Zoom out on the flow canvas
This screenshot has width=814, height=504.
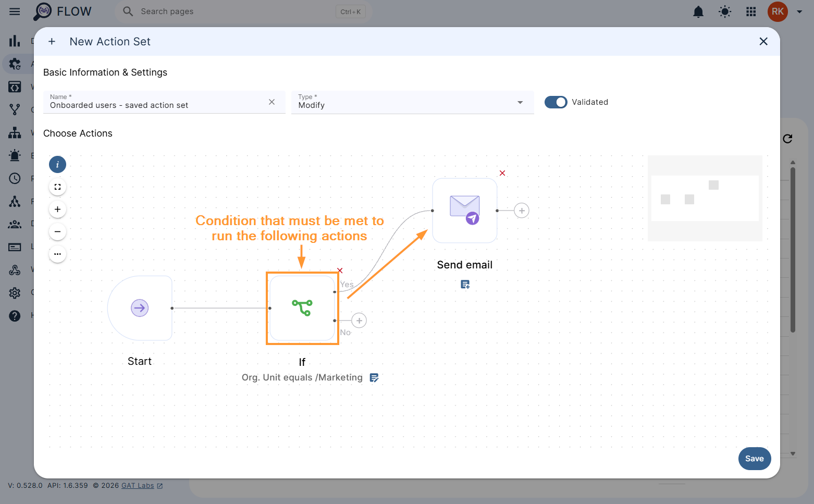point(57,231)
